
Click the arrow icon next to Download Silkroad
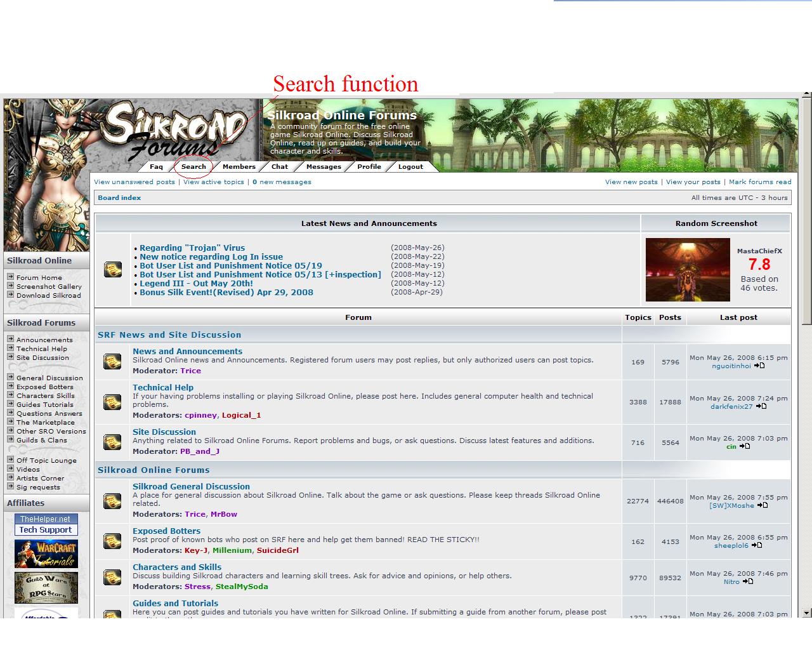point(10,295)
